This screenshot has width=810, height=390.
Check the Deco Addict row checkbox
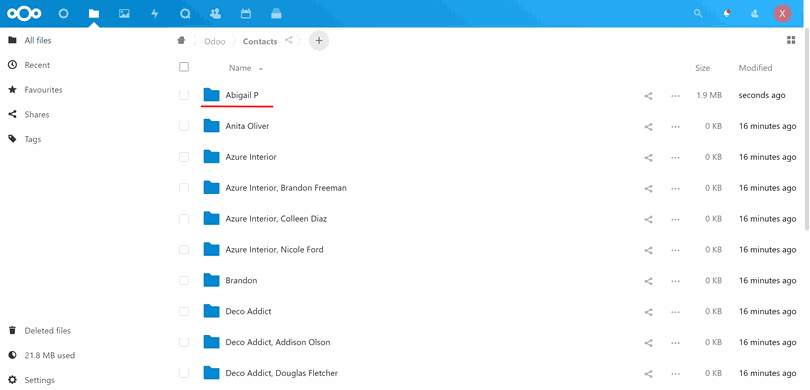[184, 311]
